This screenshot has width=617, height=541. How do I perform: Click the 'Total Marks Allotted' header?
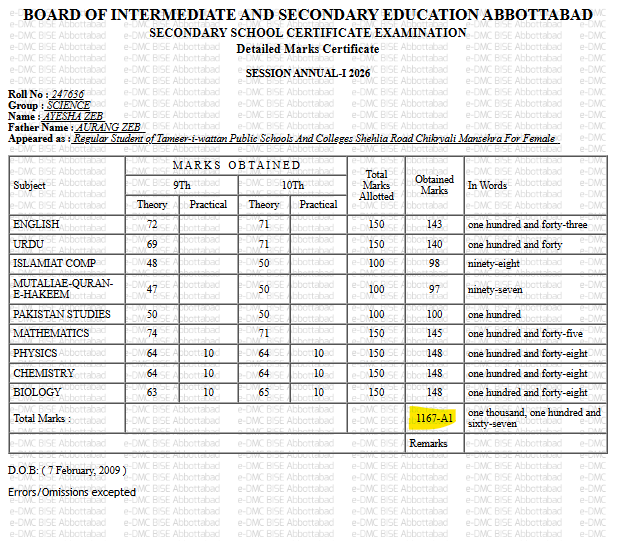coord(376,185)
